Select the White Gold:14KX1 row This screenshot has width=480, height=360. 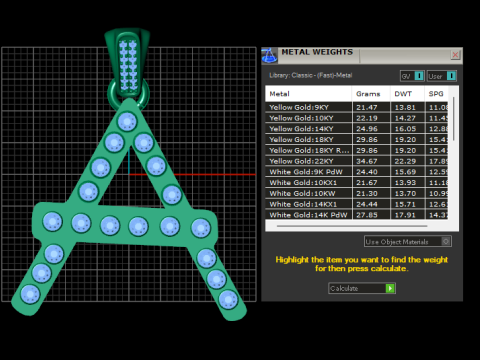tap(357, 204)
